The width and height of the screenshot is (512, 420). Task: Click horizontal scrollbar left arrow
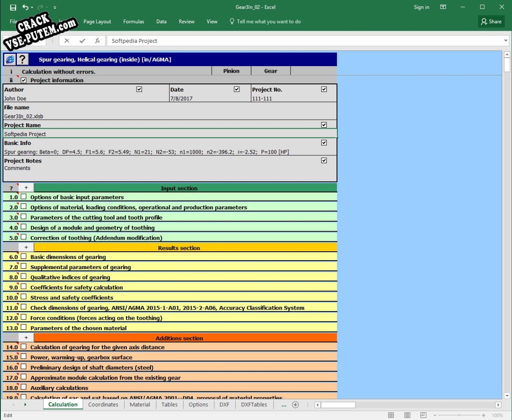(317, 405)
